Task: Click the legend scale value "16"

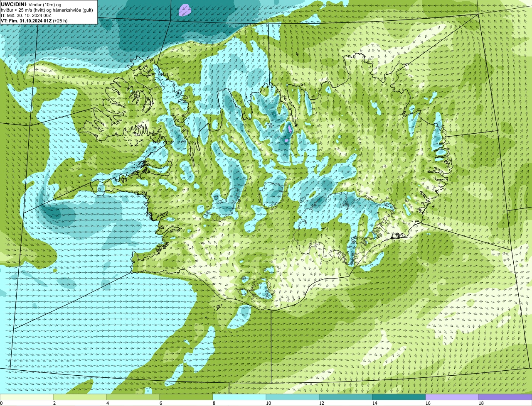Action: click(428, 403)
